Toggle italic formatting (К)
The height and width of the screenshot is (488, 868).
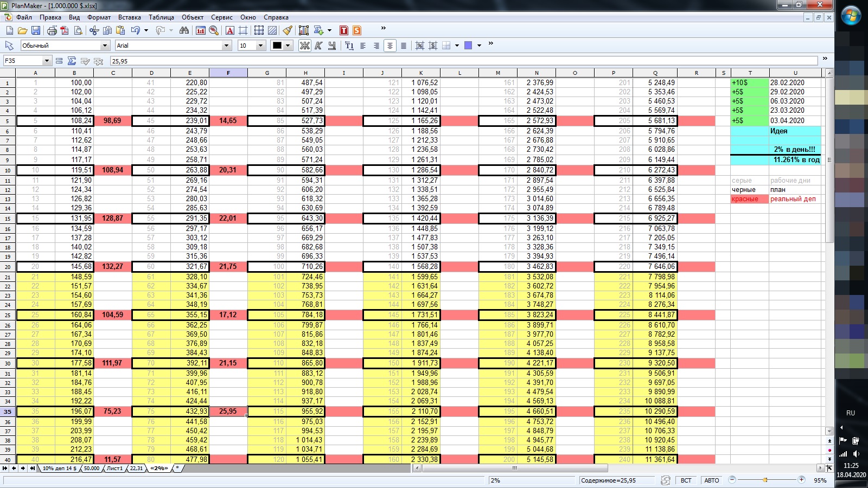318,46
